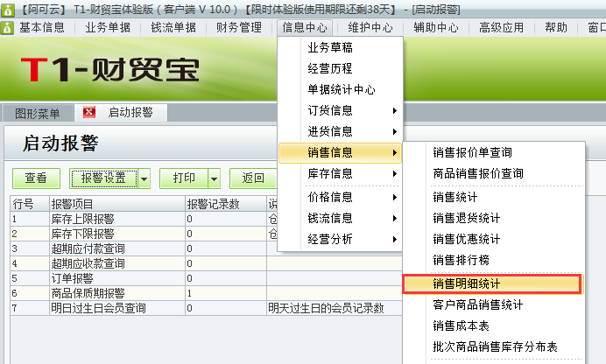Select the 明日过生日会员查询 row

tap(206, 308)
